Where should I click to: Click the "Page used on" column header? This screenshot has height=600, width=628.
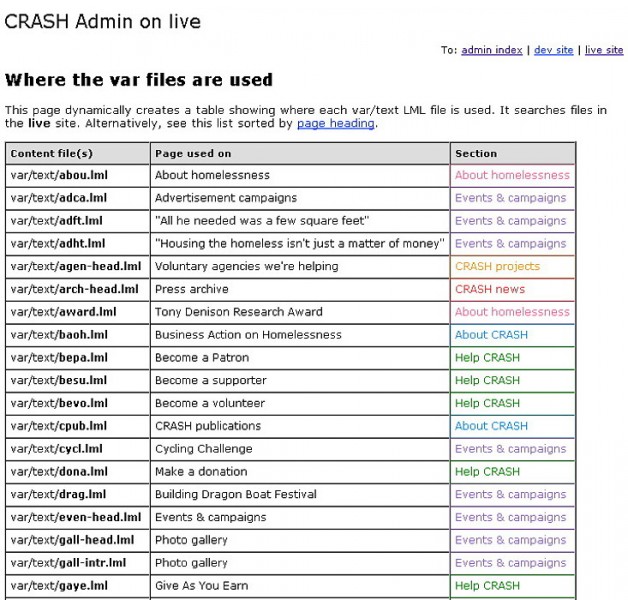click(193, 153)
